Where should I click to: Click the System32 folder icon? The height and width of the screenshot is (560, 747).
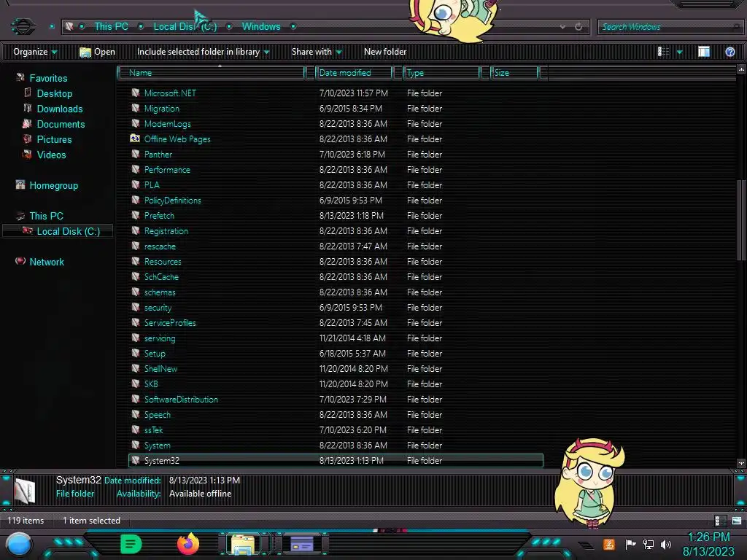click(x=136, y=460)
